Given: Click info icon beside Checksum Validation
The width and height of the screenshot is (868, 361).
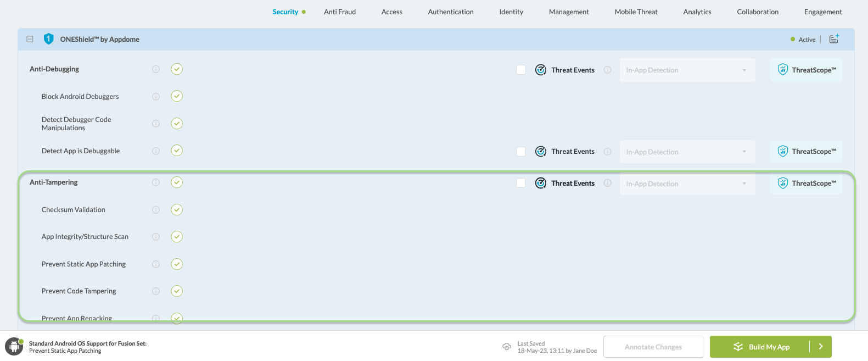Looking at the screenshot, I should [x=156, y=210].
